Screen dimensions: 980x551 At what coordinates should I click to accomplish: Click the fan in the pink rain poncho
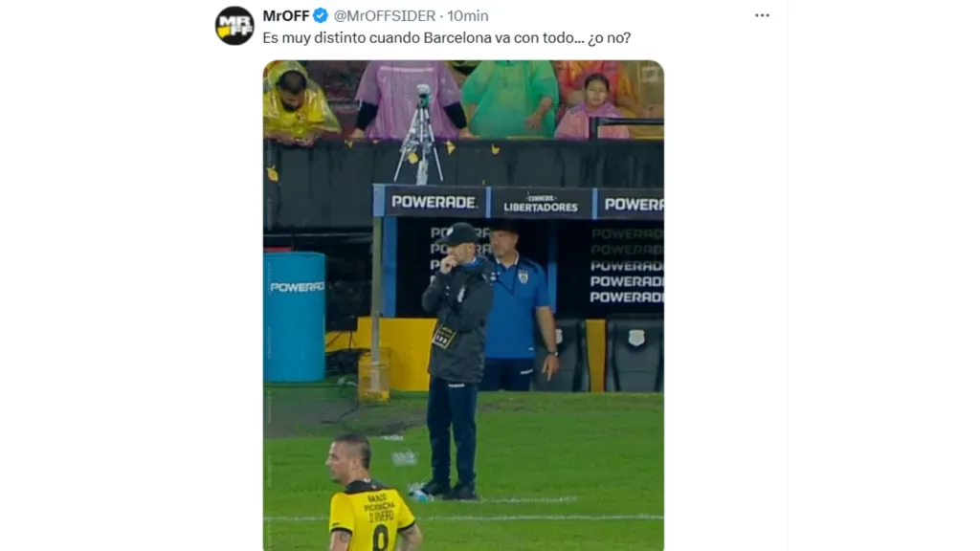tap(408, 99)
